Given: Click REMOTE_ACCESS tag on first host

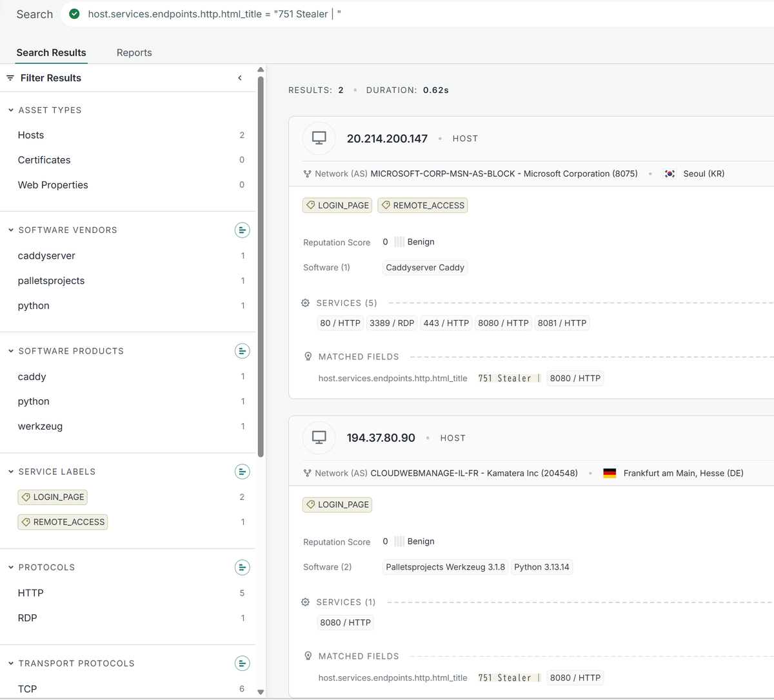Looking at the screenshot, I should click(422, 205).
